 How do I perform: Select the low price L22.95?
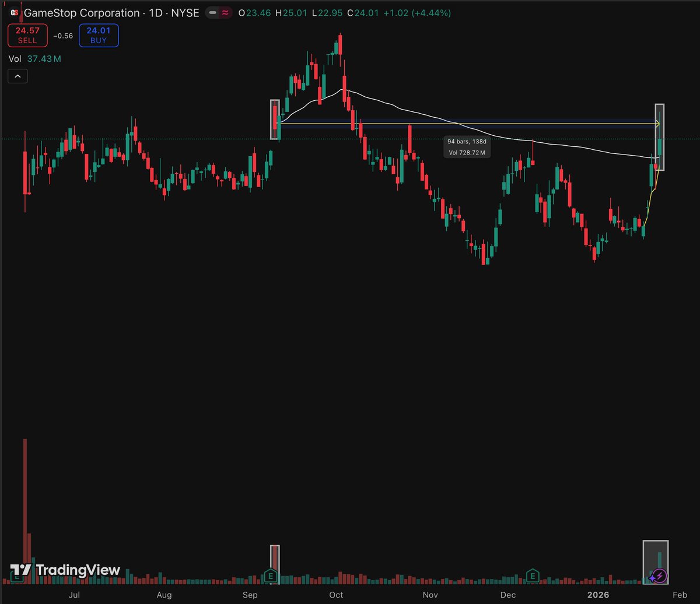click(328, 12)
